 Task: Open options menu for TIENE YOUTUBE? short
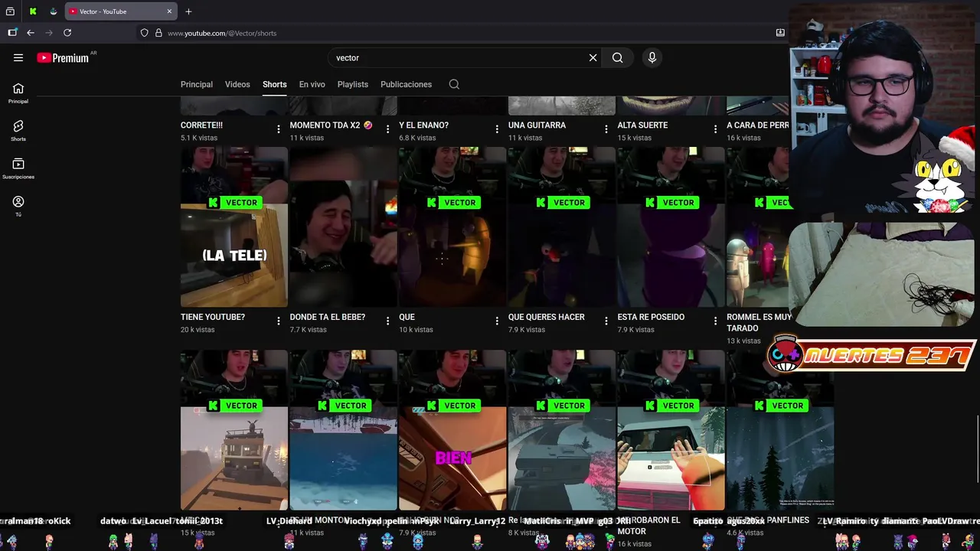pos(279,321)
